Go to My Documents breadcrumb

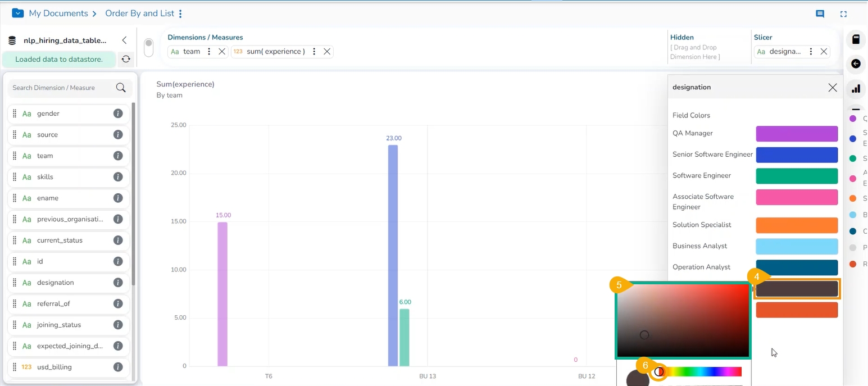pyautogui.click(x=58, y=13)
